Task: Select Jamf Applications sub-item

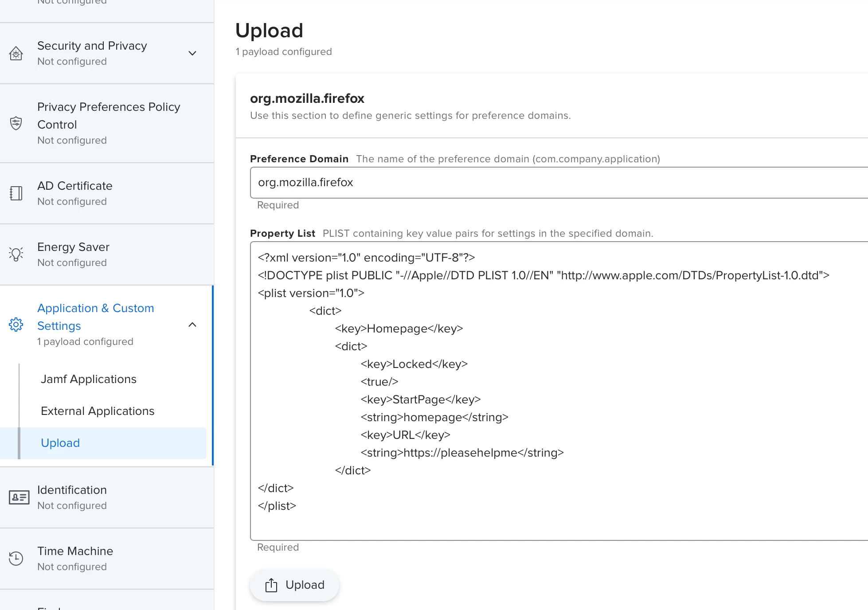Action: pyautogui.click(x=89, y=379)
